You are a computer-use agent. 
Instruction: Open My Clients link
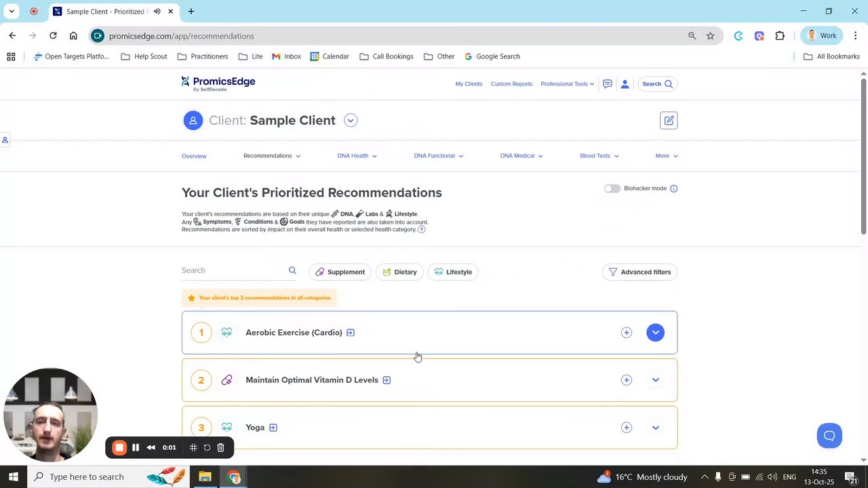(x=469, y=84)
